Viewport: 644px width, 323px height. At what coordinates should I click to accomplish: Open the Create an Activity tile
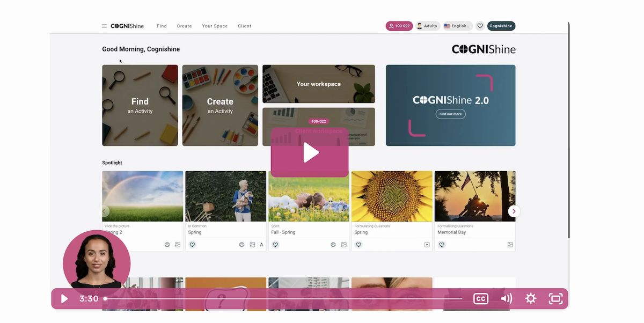(220, 105)
